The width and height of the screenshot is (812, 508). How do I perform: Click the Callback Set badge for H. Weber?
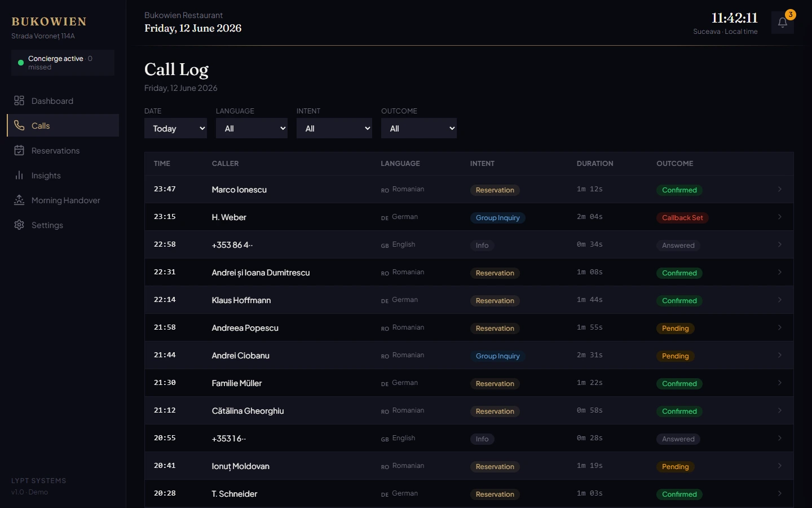(682, 218)
